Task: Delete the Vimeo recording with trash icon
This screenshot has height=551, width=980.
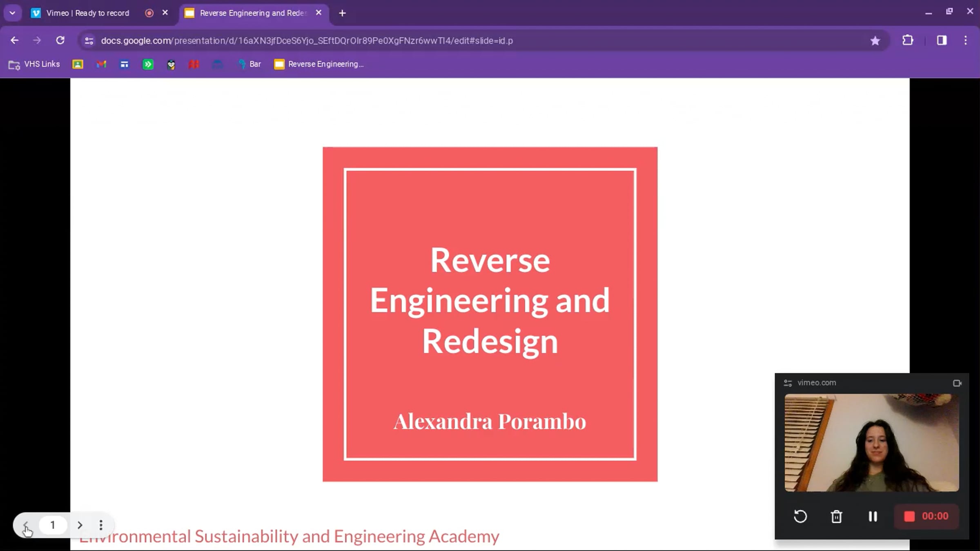Action: click(836, 516)
